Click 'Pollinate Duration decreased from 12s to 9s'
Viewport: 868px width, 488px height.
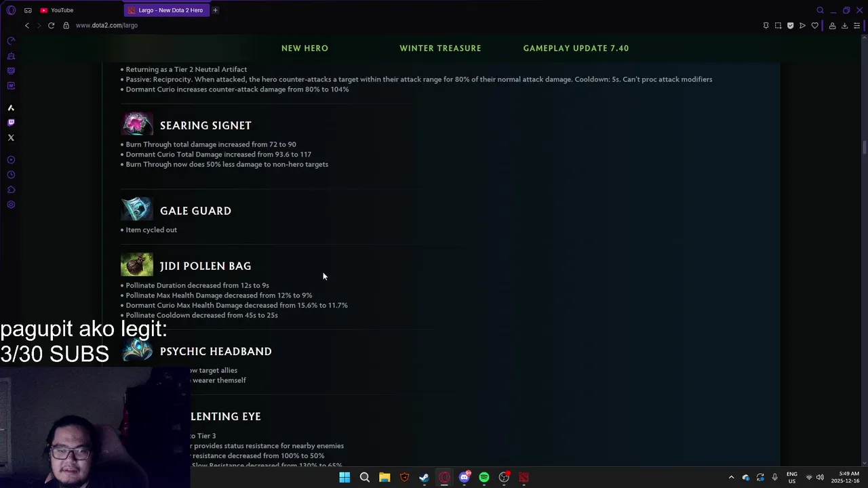click(x=197, y=285)
